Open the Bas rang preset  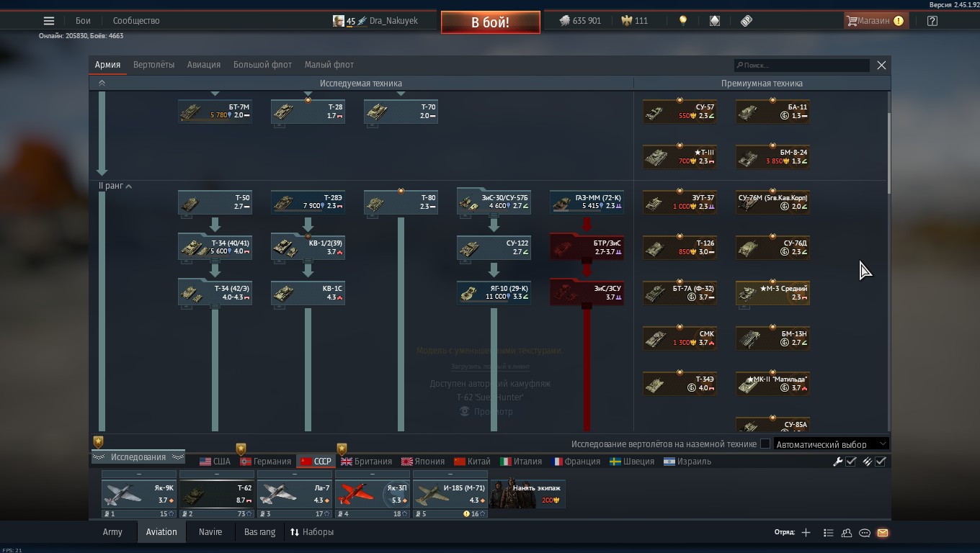point(259,532)
